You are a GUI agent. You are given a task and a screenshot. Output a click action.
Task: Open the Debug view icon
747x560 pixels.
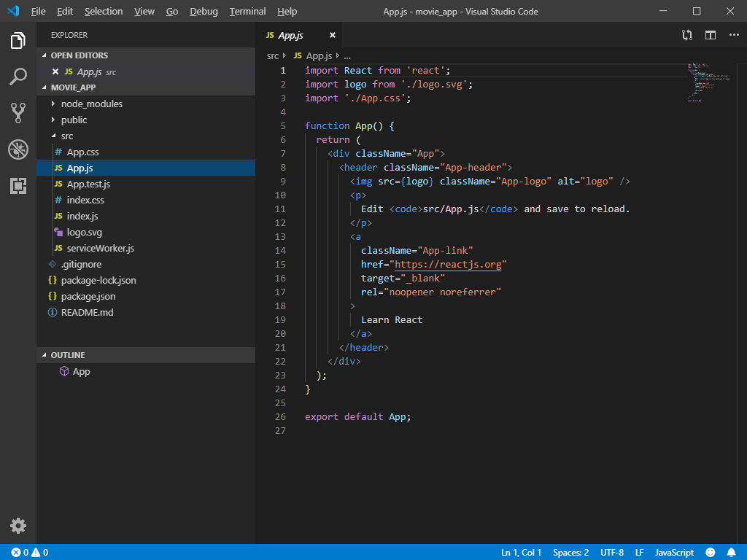pyautogui.click(x=18, y=149)
